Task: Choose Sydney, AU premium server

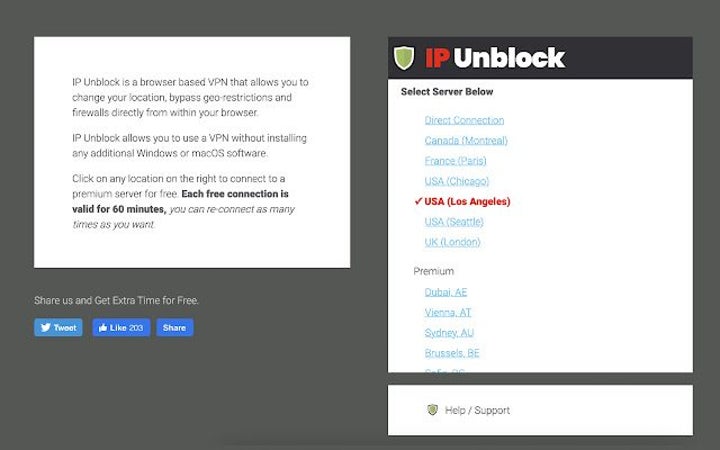Action: [x=449, y=333]
